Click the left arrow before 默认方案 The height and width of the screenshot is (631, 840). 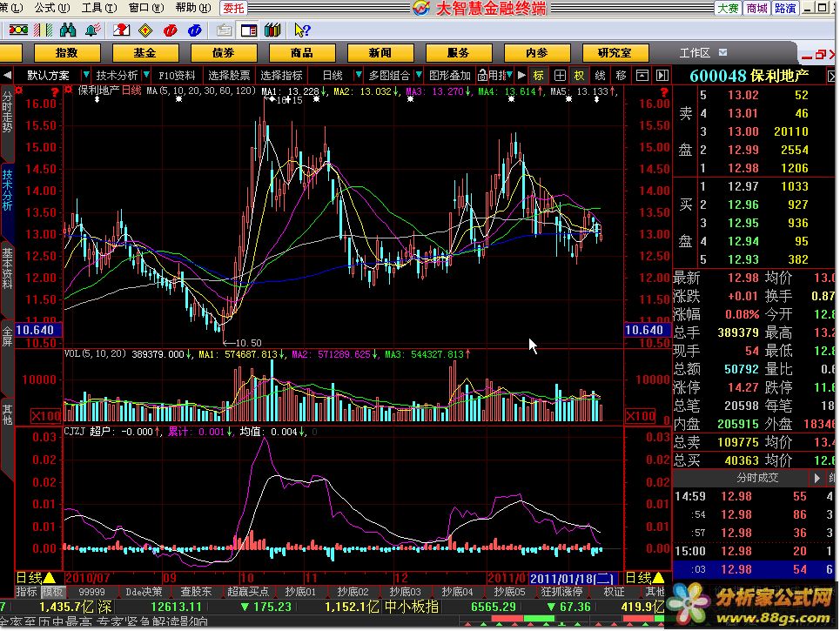(7, 75)
